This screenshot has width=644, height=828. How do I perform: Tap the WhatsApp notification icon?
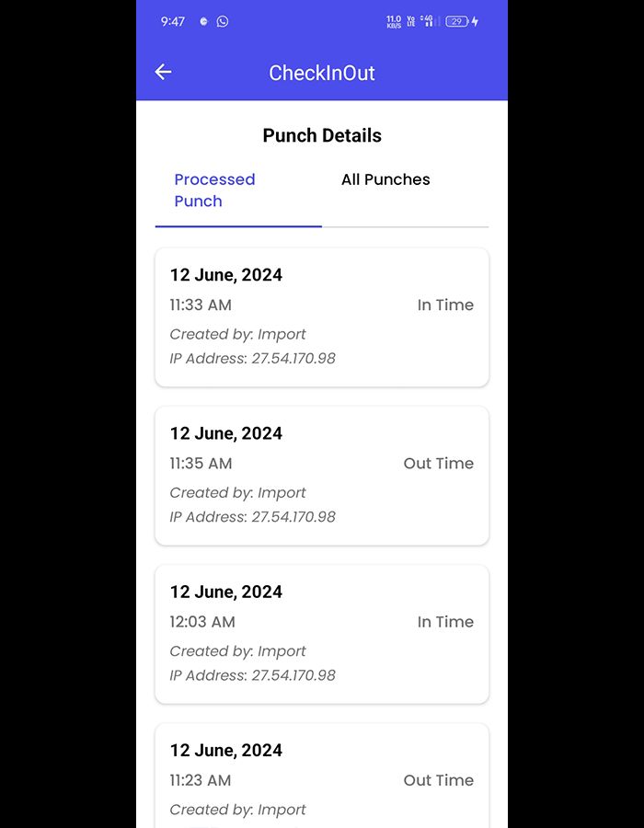pos(223,21)
